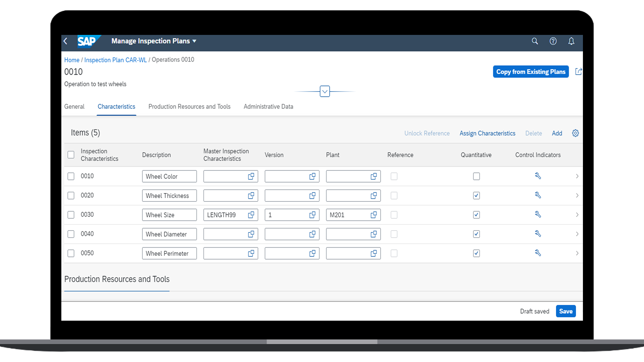Image resolution: width=644 pixels, height=362 pixels.
Task: Toggle Quantitative checkbox for Wheel Color row
Action: (476, 176)
